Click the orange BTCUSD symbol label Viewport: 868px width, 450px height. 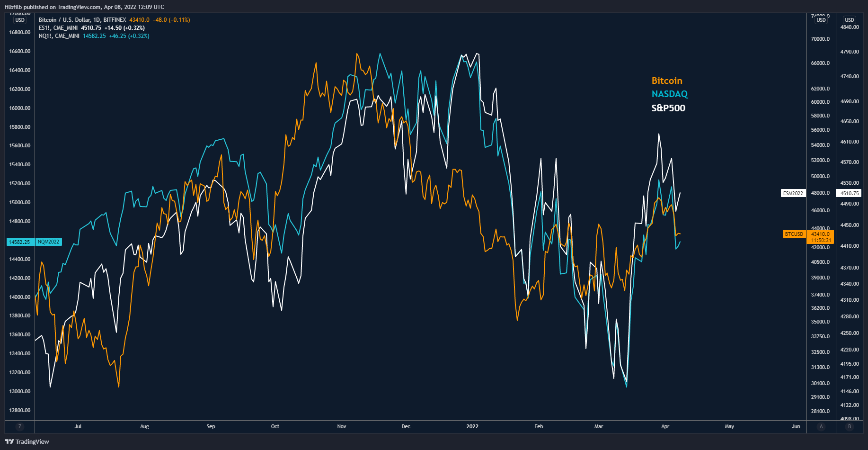point(794,234)
